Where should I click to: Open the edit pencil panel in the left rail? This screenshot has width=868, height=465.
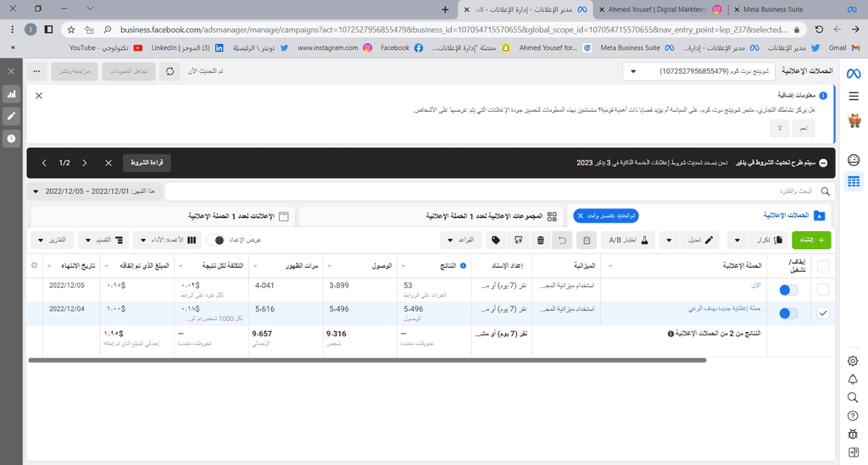click(11, 116)
